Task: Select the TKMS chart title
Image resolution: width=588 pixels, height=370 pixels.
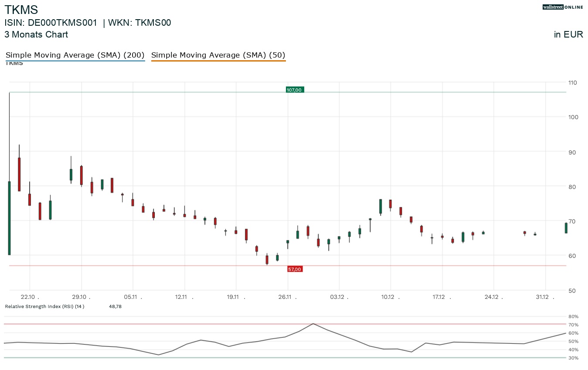Action: pos(21,10)
